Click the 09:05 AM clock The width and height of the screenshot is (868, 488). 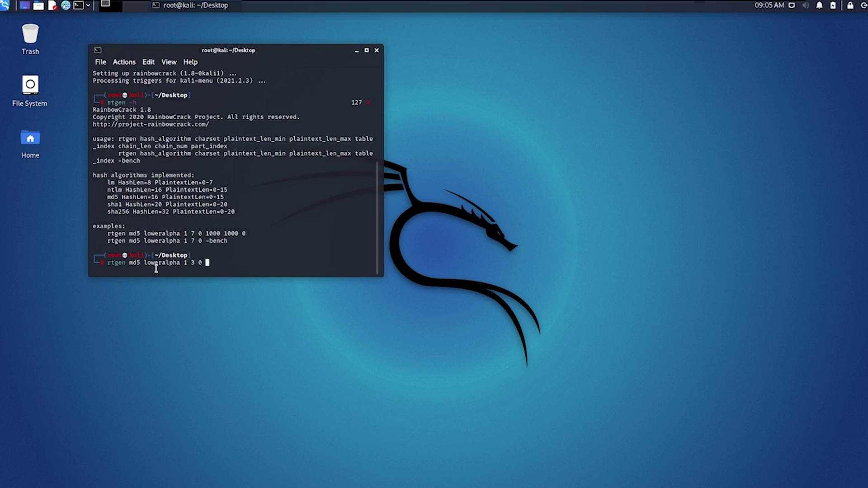[769, 5]
